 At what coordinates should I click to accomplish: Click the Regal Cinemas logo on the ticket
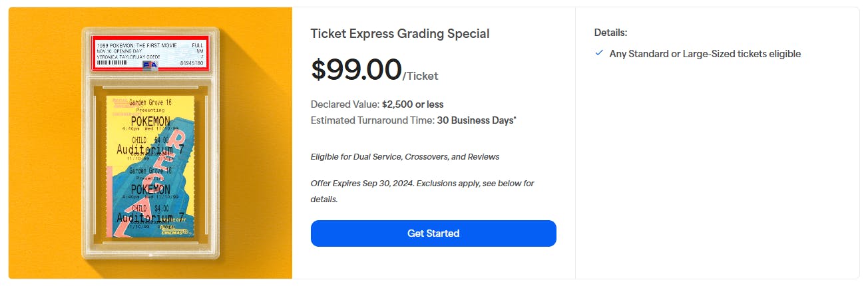175,230
